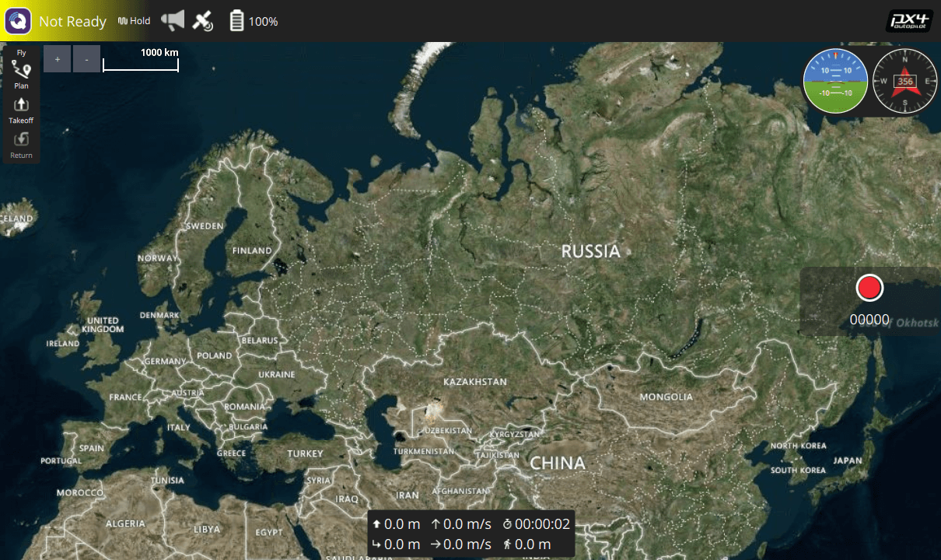Open the Plan view waypoint icon
Screen dimensions: 941x560
pos(21,70)
